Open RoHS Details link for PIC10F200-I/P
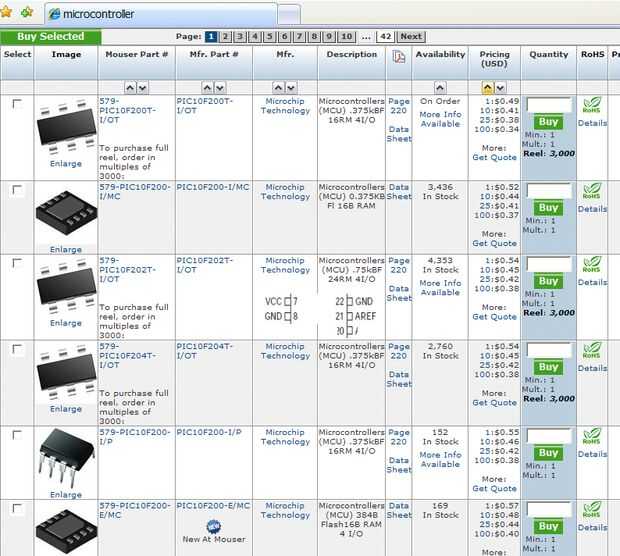Image resolution: width=620 pixels, height=556 pixels. [592, 454]
